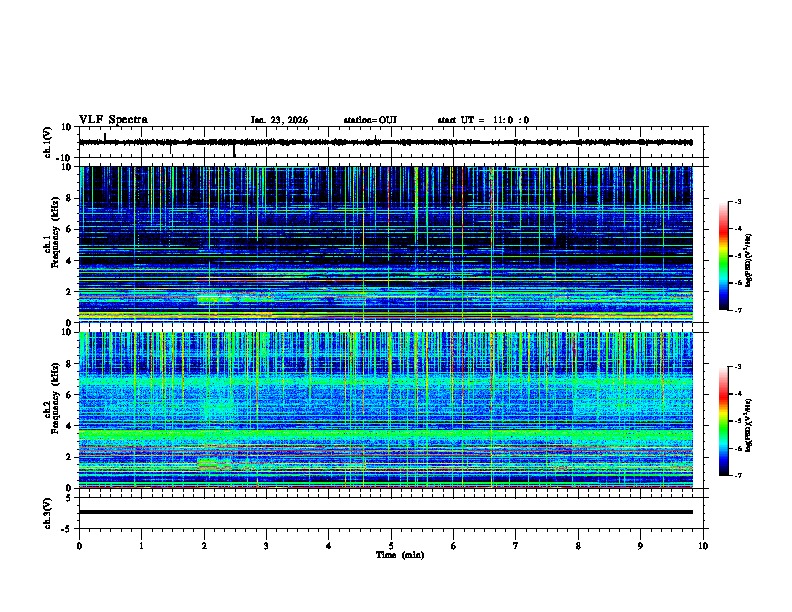Click the ch.3 flat voltage trace
792x612 pixels.
coord(386,512)
